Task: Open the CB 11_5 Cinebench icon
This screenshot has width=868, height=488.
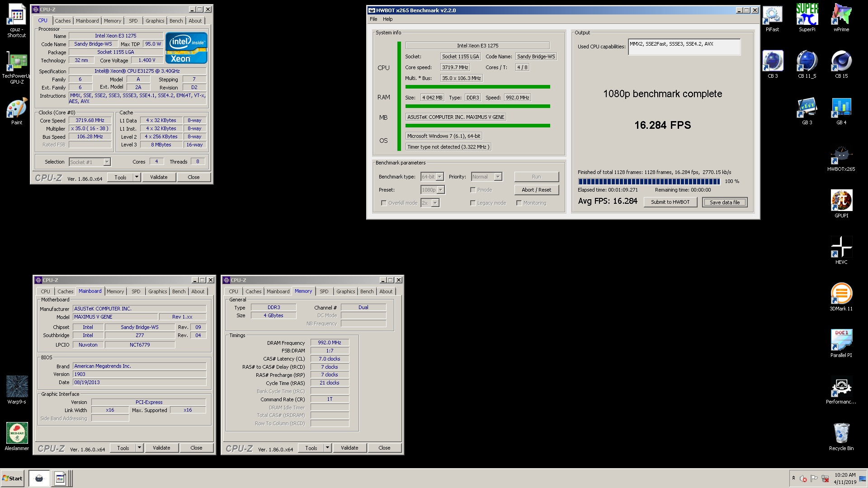Action: 807,65
